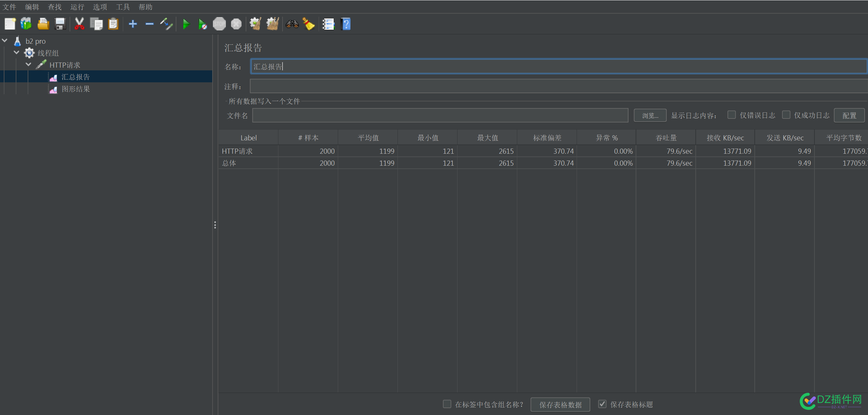Viewport: 868px width, 415px height.
Task: Click the Save floppy disk icon
Action: pyautogui.click(x=60, y=24)
